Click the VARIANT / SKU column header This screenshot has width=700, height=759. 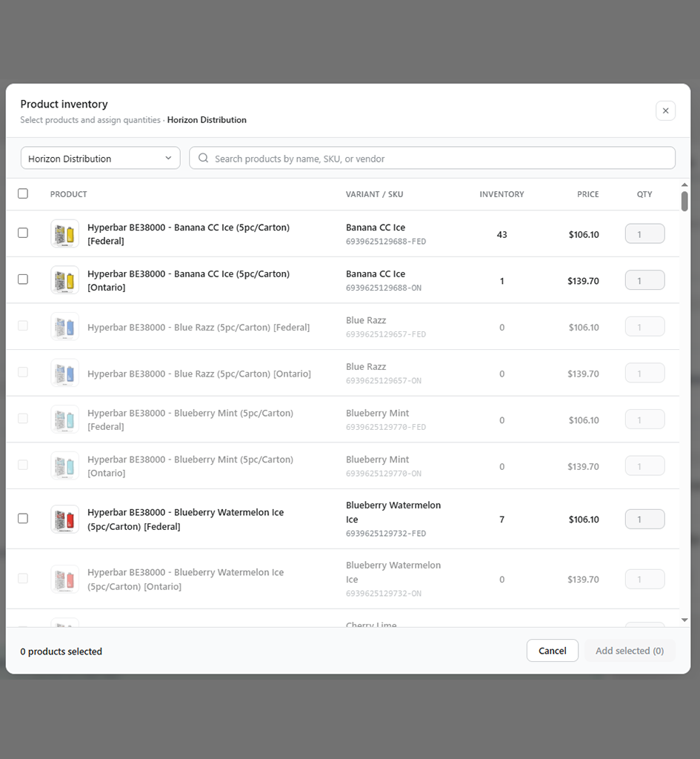pos(374,194)
